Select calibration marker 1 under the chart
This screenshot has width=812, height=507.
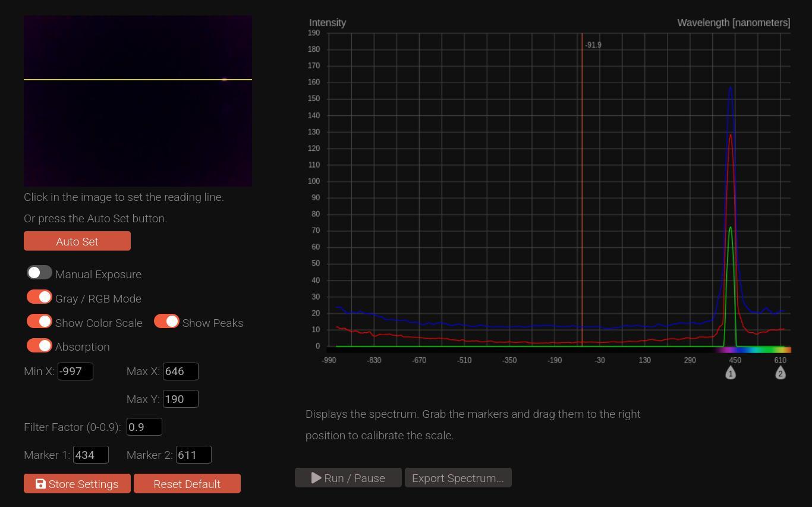pyautogui.click(x=731, y=373)
